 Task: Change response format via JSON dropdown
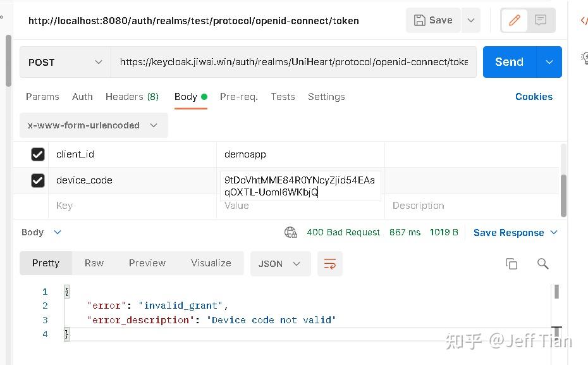pyautogui.click(x=280, y=264)
